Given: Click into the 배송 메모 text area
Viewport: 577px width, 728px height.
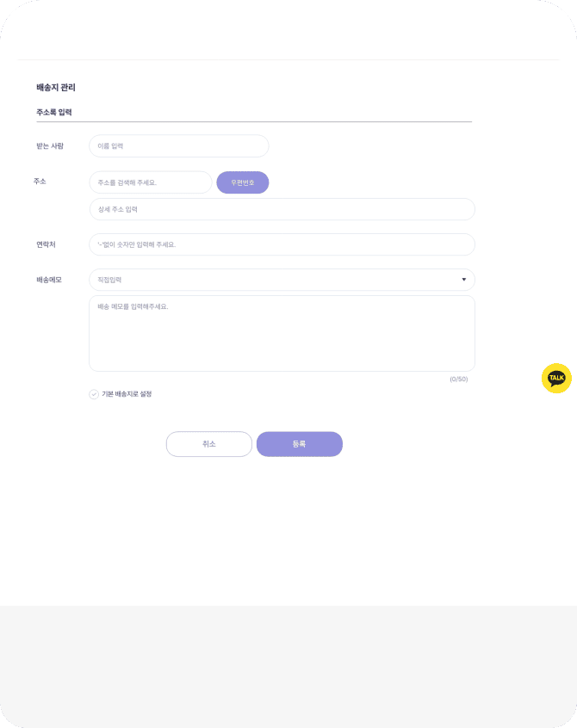Looking at the screenshot, I should (x=282, y=334).
